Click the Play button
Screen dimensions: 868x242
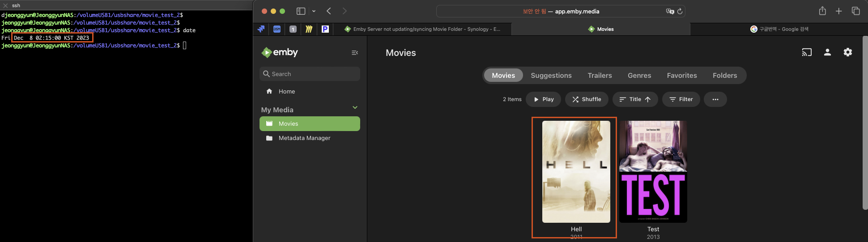(x=544, y=99)
